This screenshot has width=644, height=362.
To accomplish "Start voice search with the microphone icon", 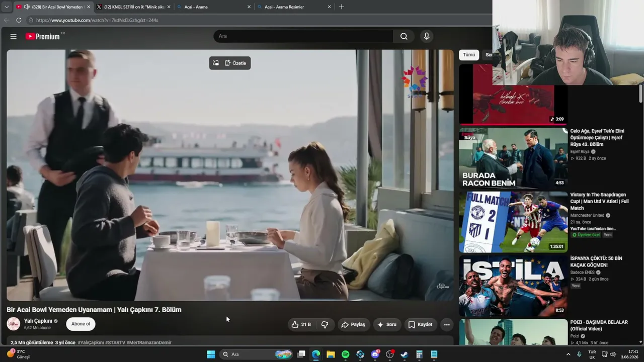I will pyautogui.click(x=427, y=36).
